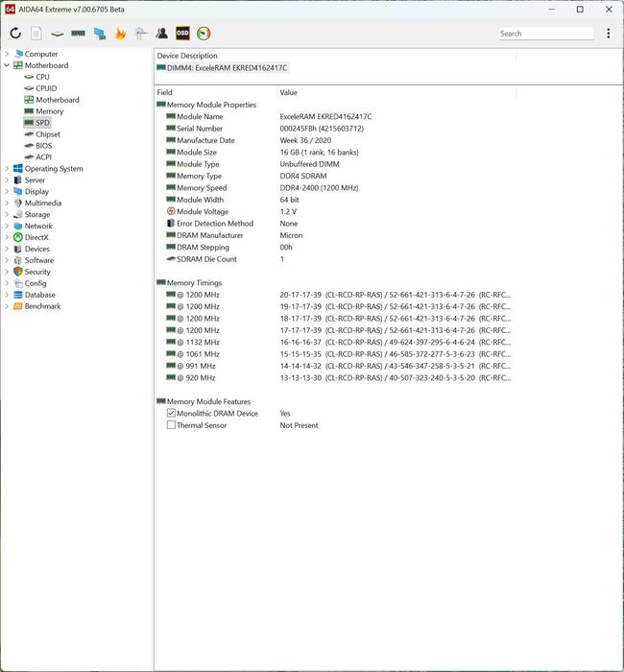Open the SensorPanel gauge icon

click(x=204, y=34)
